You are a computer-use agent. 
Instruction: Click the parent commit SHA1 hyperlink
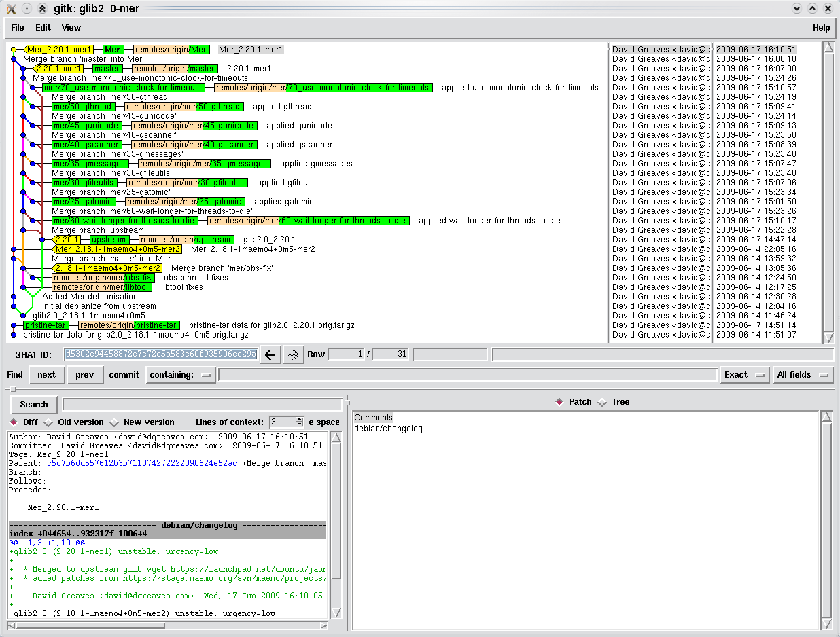141,463
